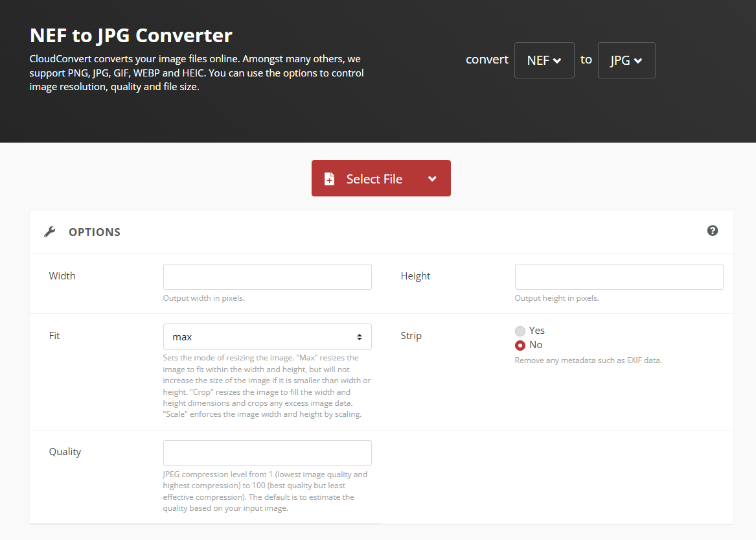Open the NEF input format dropdown
The image size is (756, 540).
pyautogui.click(x=544, y=60)
